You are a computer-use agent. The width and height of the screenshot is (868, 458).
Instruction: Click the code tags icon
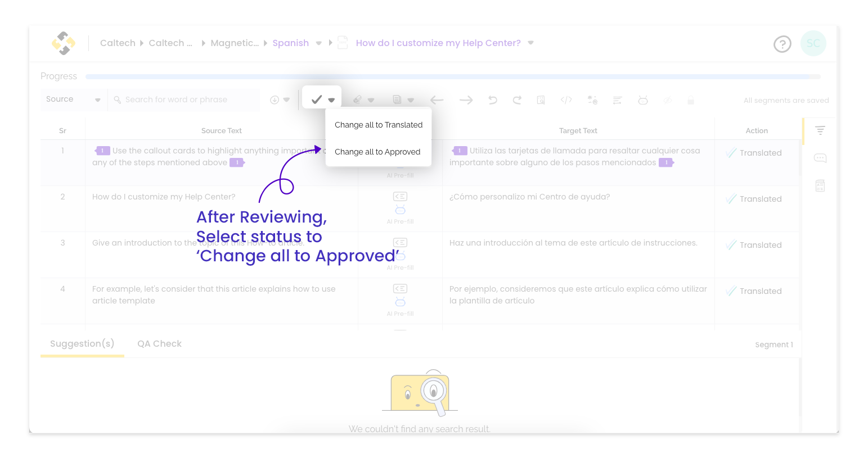(566, 100)
